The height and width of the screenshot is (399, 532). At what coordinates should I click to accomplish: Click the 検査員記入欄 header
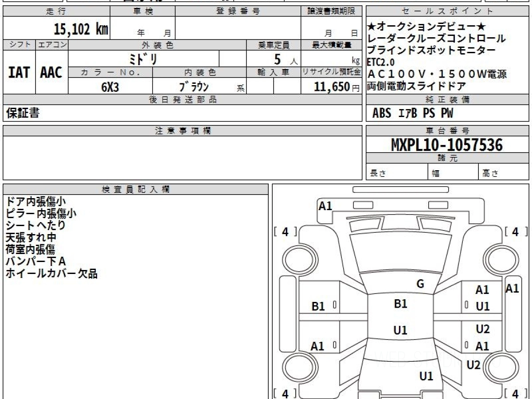point(136,189)
